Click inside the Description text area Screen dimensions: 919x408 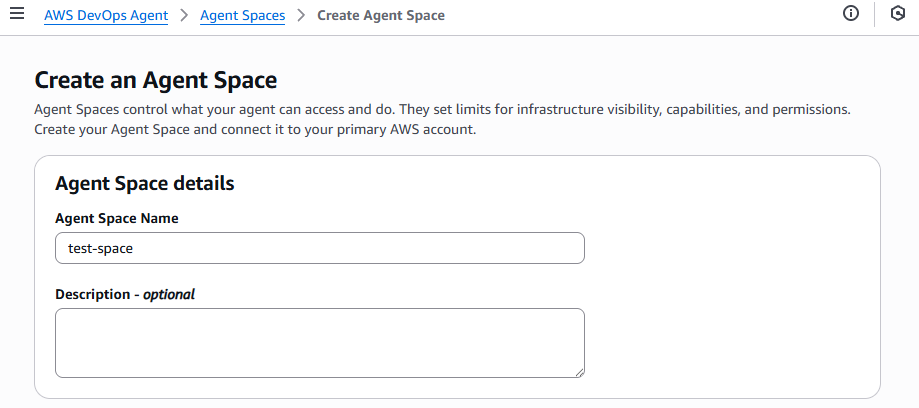pos(319,342)
